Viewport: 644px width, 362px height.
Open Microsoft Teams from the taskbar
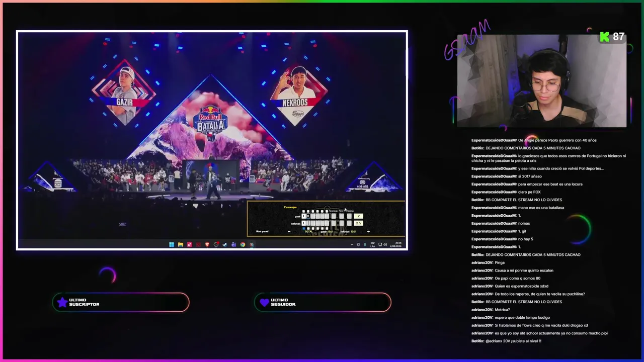[233, 245]
